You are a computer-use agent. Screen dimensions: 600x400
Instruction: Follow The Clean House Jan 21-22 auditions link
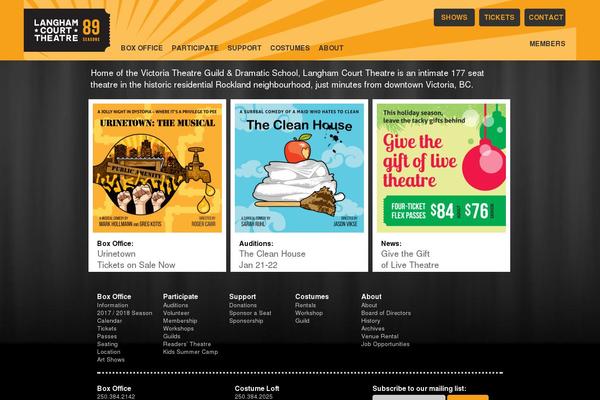[272, 259]
